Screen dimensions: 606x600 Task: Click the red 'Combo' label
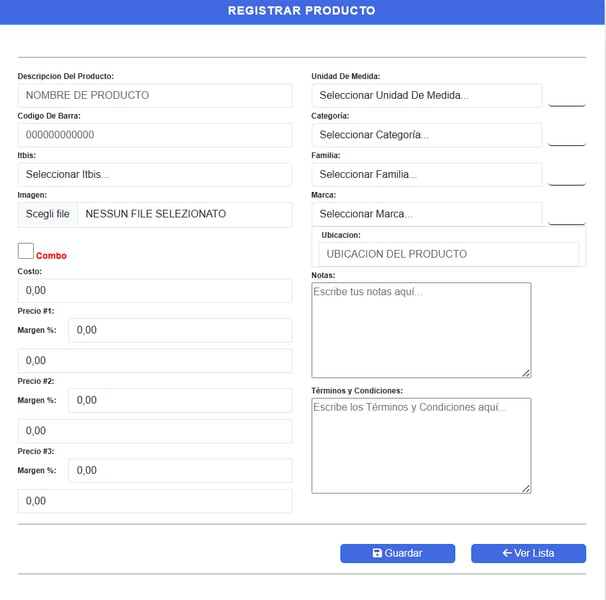point(51,256)
